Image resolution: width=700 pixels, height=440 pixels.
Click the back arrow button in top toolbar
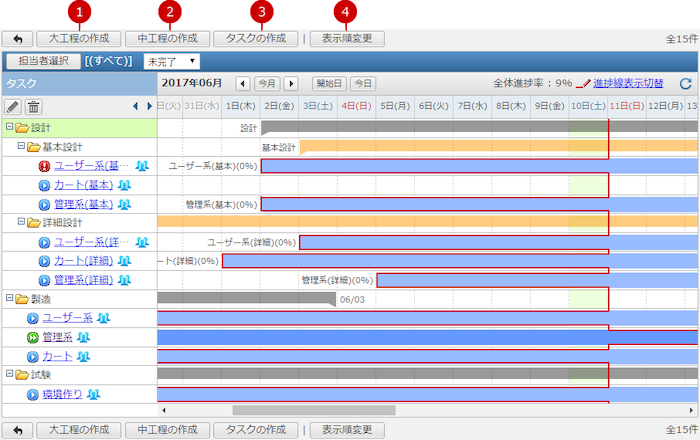click(x=18, y=38)
